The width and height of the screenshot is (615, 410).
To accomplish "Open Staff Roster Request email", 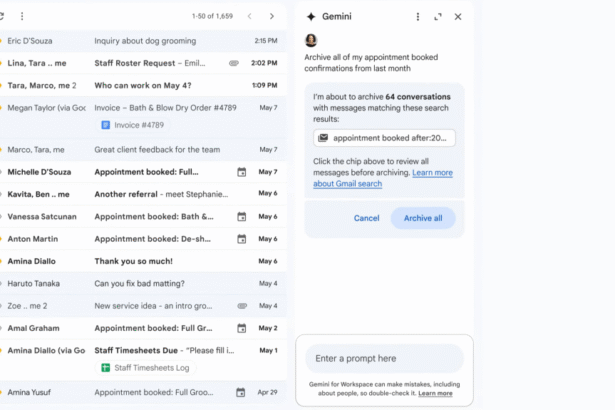I will click(x=143, y=63).
